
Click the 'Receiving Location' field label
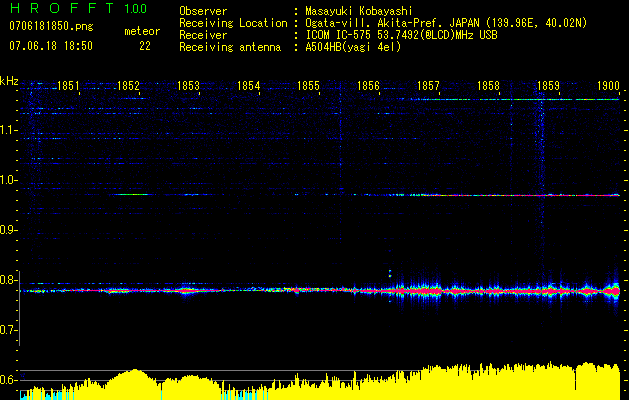click(233, 23)
